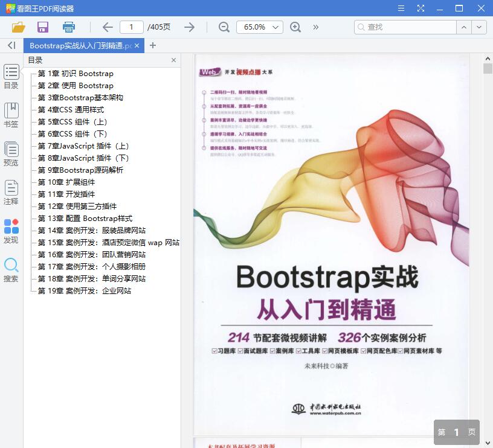
Task: Expand hidden toolbar tools via double-arrow chevron
Action: point(314,27)
